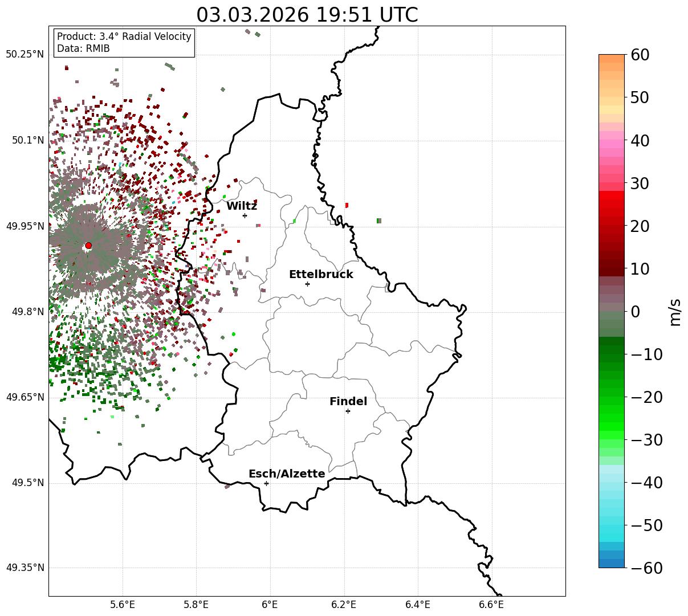
Task: Click the Ettelbruck city label
Action: point(321,275)
